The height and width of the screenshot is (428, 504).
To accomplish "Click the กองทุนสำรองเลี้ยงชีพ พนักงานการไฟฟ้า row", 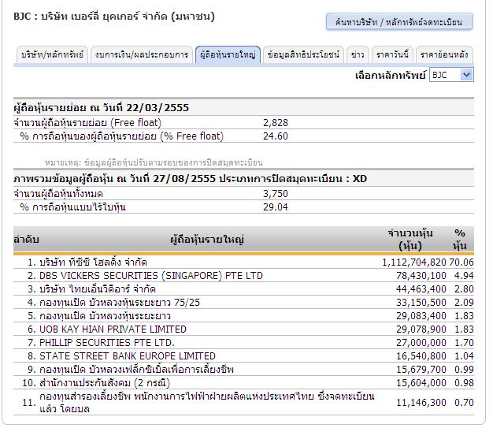I will pyautogui.click(x=243, y=403).
